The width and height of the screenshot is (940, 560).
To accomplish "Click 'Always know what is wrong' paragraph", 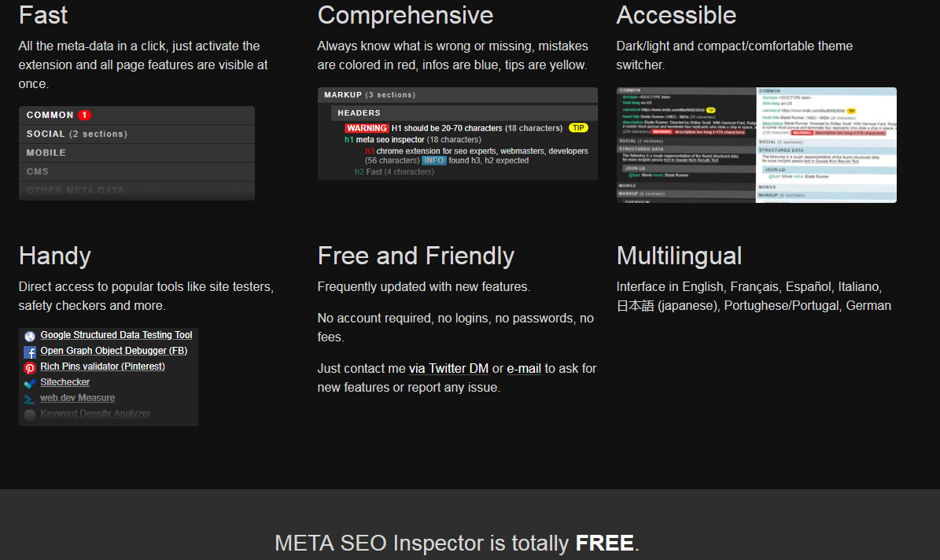I will click(x=452, y=55).
